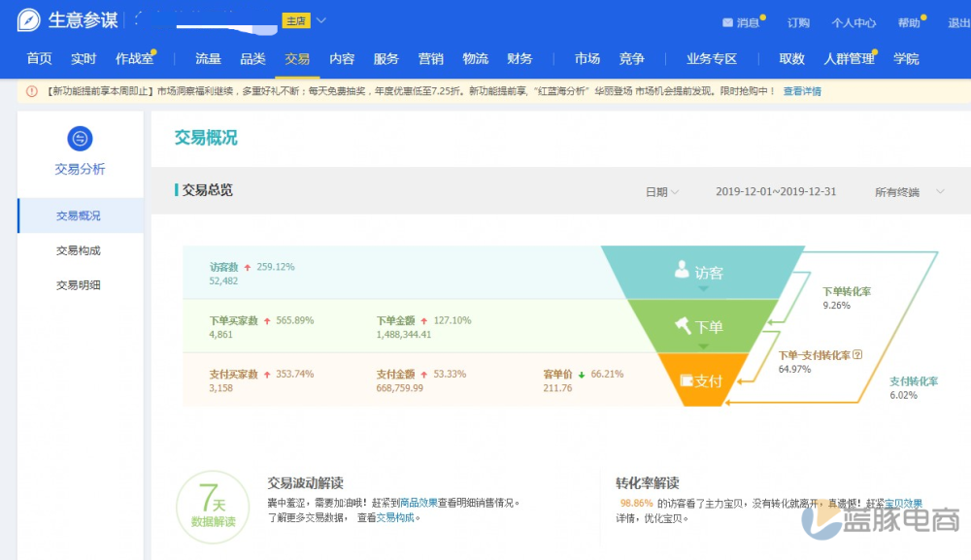Click the 下单买家数 value 4,861
The height and width of the screenshot is (560, 971).
click(x=221, y=335)
